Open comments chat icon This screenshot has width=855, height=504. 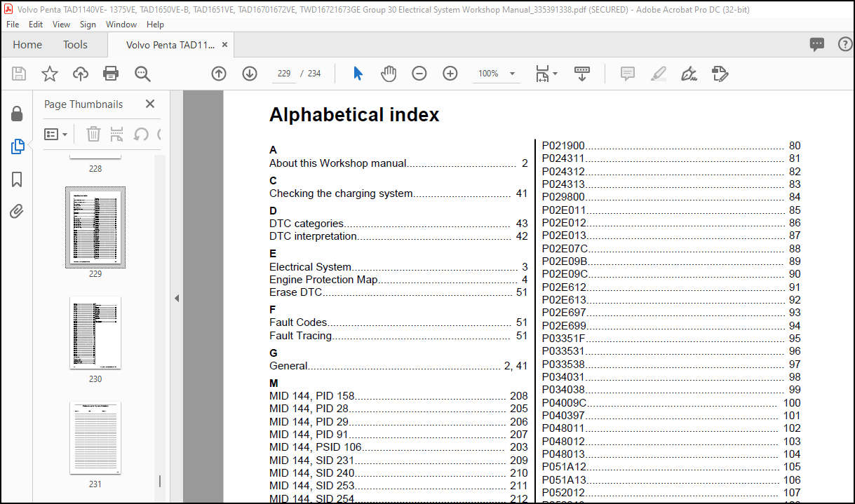tap(817, 45)
